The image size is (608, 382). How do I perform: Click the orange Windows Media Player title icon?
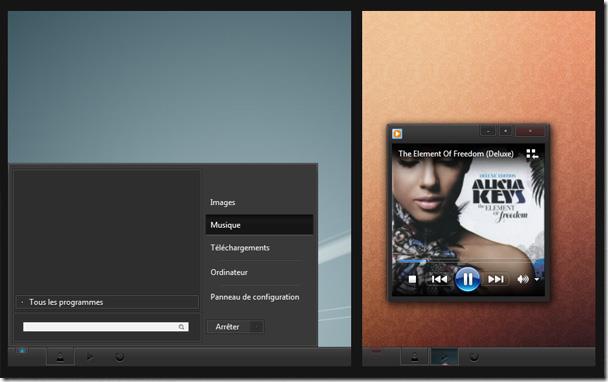[x=397, y=133]
